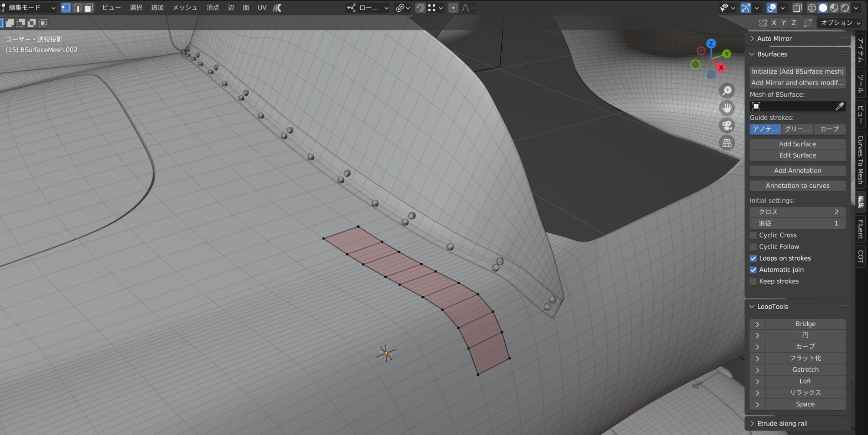The image size is (868, 435).
Task: Uncheck Loops on strokes
Action: (x=753, y=258)
